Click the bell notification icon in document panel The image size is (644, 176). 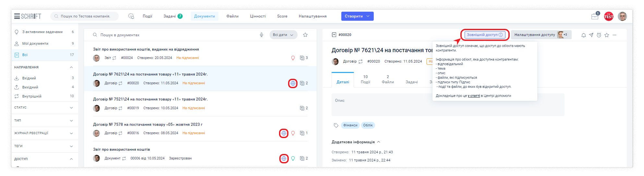tap(583, 35)
